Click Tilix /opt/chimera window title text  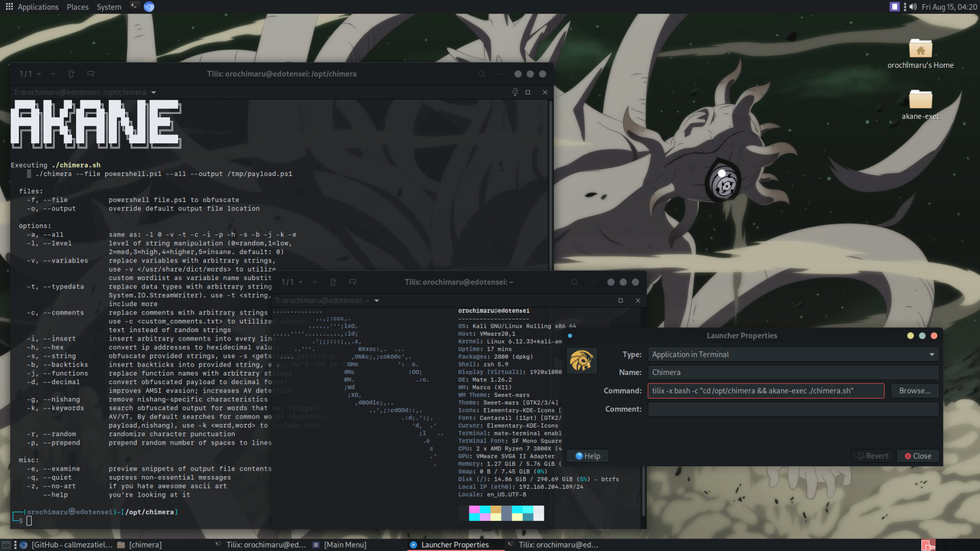(282, 74)
